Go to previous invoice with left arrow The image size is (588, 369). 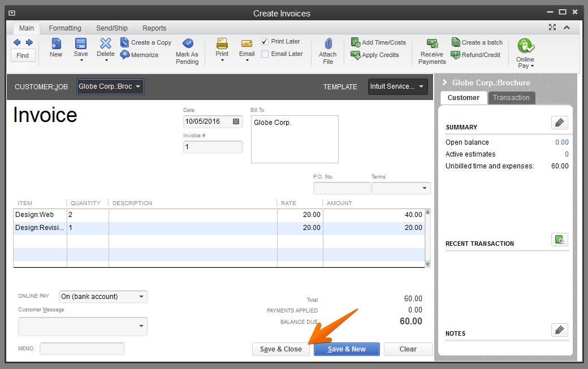17,42
